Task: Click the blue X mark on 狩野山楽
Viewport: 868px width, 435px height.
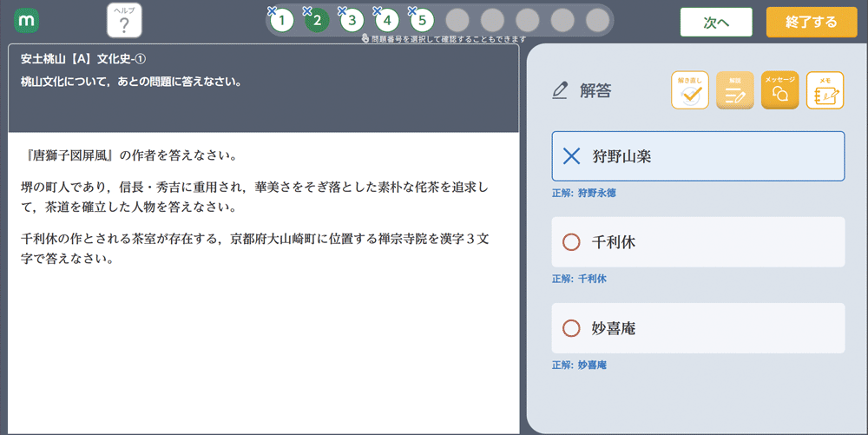Action: pos(571,156)
